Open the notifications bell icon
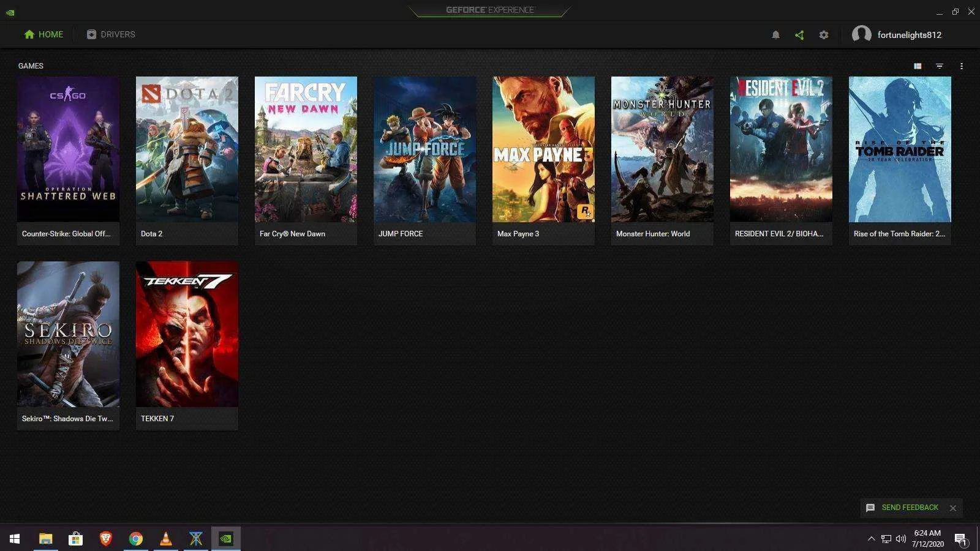Screen dimensions: 980x551 click(x=775, y=35)
